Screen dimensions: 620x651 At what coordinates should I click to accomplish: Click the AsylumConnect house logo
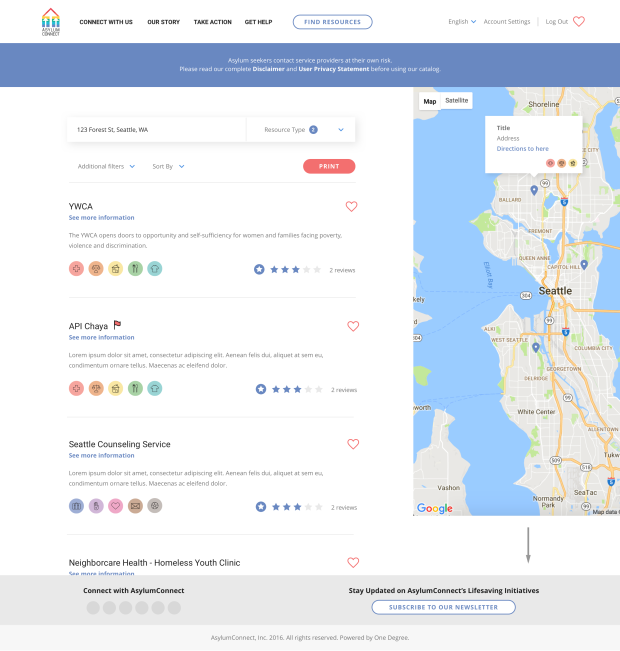point(51,22)
